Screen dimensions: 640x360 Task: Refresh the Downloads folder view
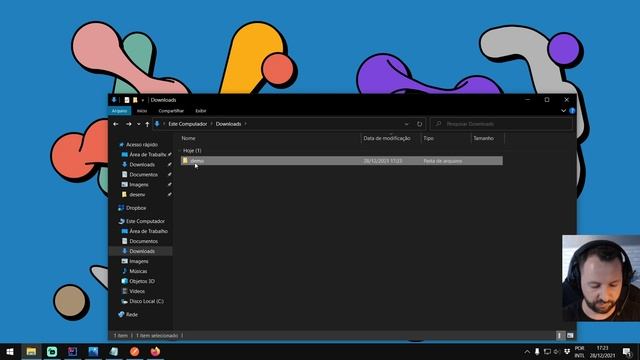[x=419, y=124]
